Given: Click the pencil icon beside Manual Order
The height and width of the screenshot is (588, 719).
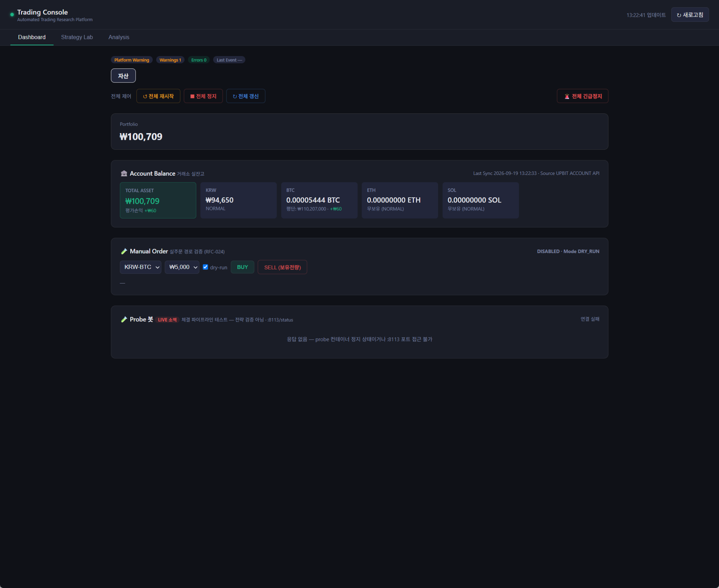Looking at the screenshot, I should 124,251.
